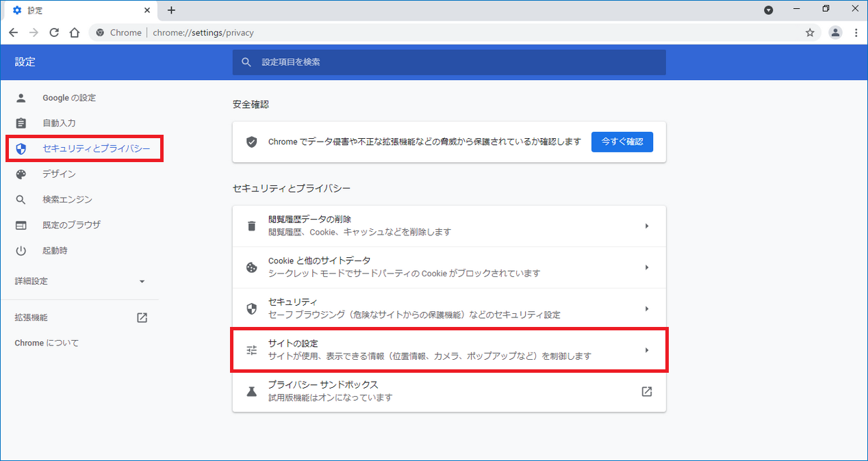Click the Chrome safety check description text

pos(424,142)
